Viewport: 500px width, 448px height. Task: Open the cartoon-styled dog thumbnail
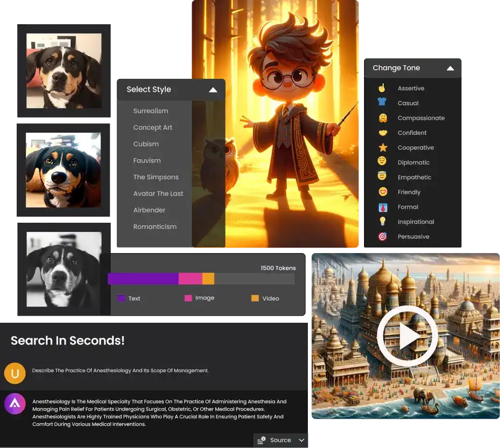(63, 170)
